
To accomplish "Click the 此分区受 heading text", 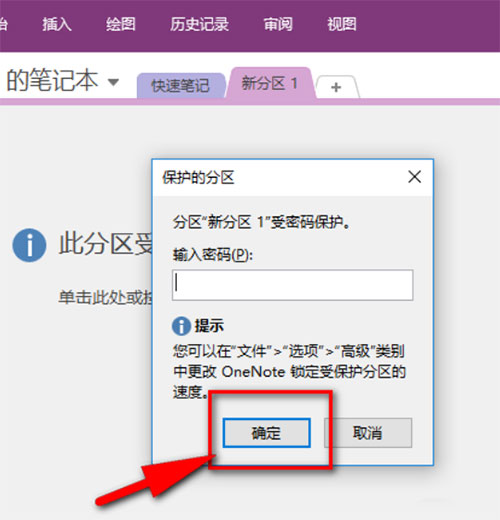I will 106,244.
